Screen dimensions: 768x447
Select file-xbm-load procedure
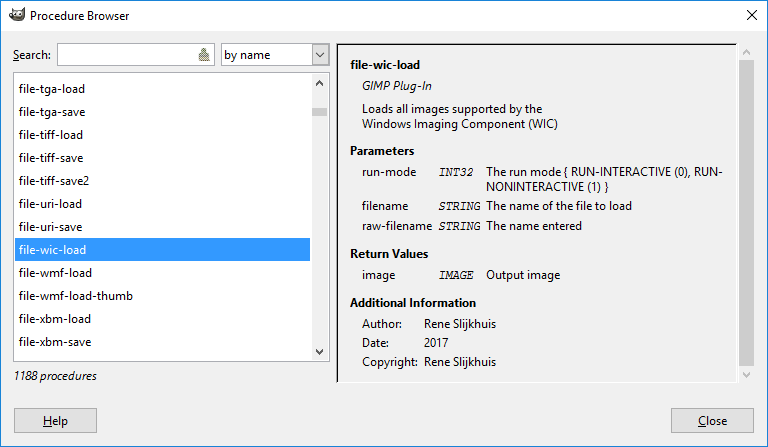(x=162, y=319)
